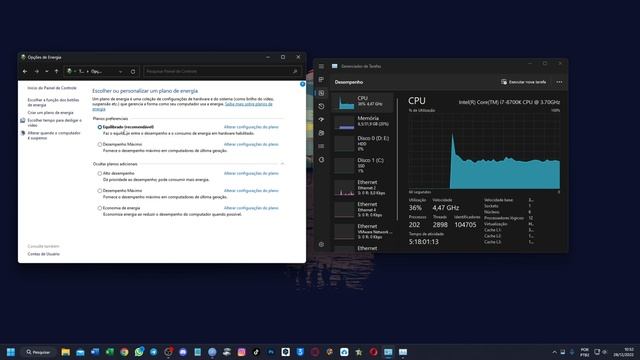The width and height of the screenshot is (640, 360).
Task: Open Escolher a função dos botões de energia
Action: click(x=53, y=102)
